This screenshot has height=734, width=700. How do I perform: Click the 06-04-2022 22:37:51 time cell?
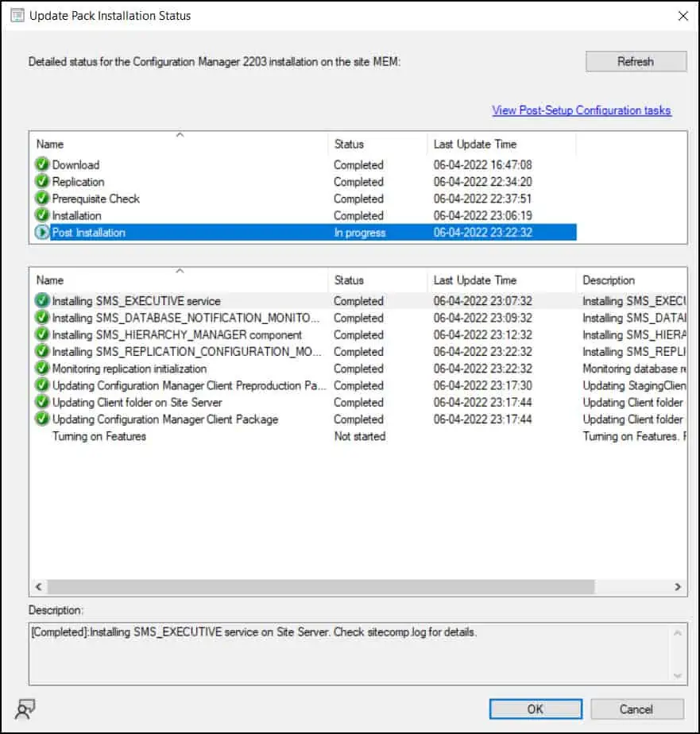483,199
